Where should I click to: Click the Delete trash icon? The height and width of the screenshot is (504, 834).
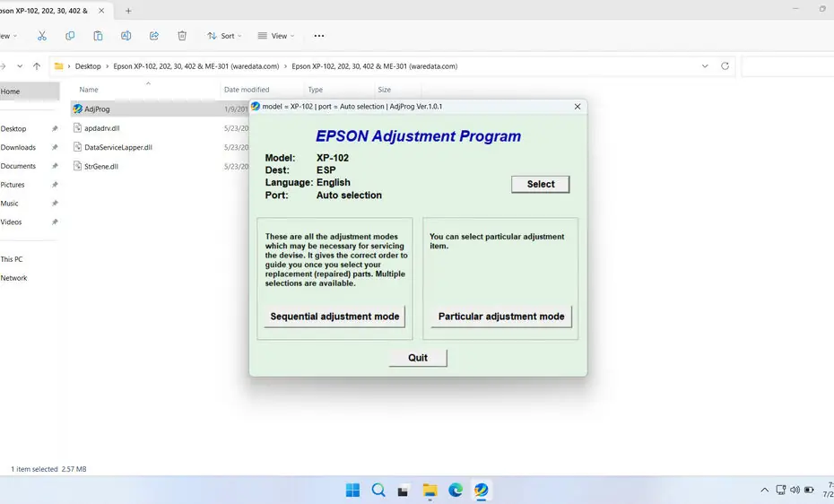[x=182, y=36]
